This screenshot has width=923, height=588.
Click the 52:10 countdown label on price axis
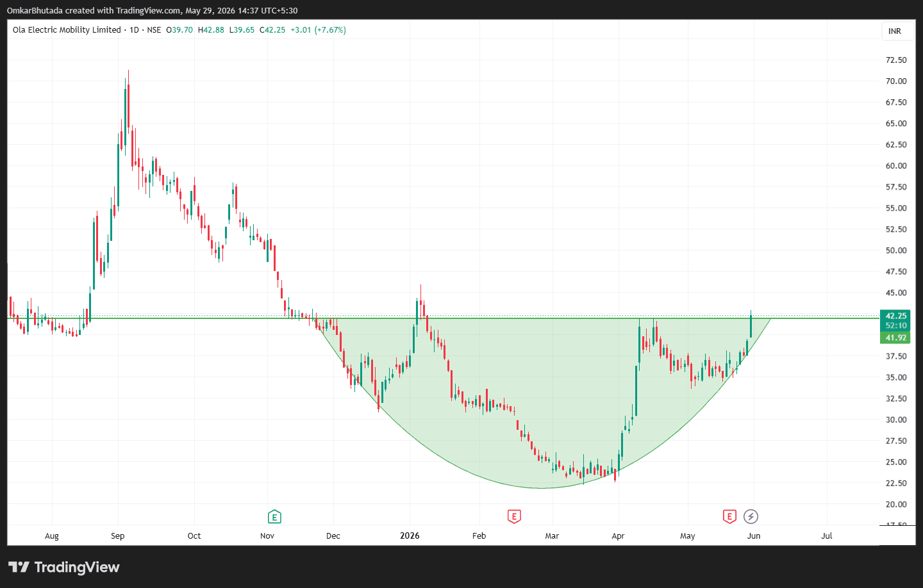click(895, 325)
